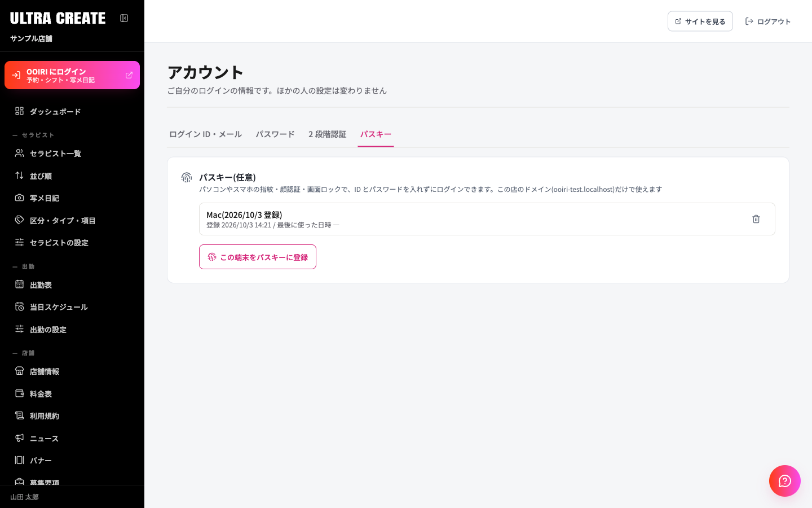
Task: Open ダッシュボード from the sidebar
Action: coord(72,112)
